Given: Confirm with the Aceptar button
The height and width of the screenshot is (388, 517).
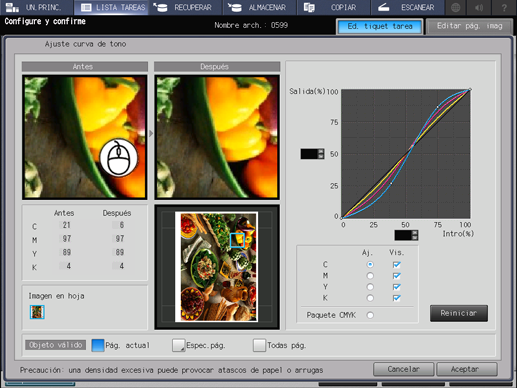Looking at the screenshot, I should pyautogui.click(x=467, y=369).
